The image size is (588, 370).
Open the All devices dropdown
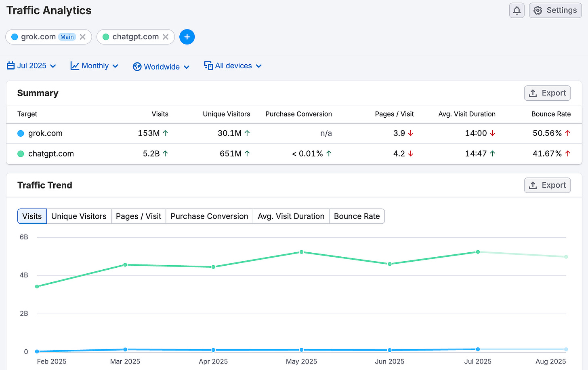[233, 66]
